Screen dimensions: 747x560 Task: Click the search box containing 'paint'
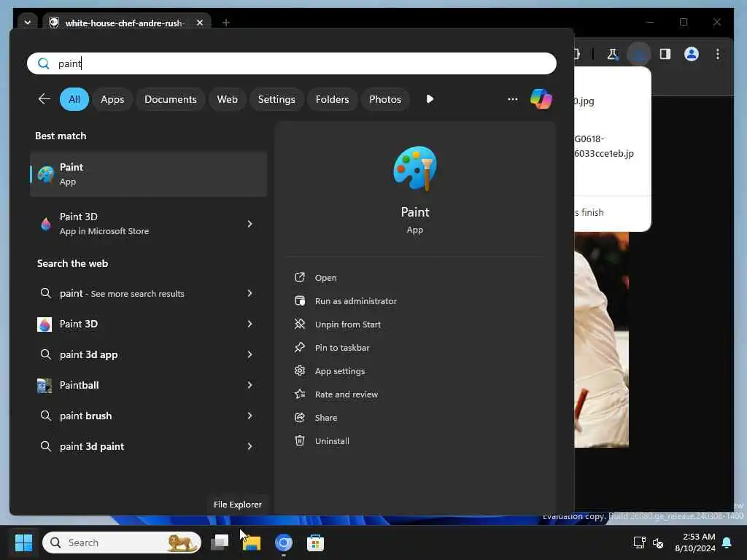[x=292, y=63]
